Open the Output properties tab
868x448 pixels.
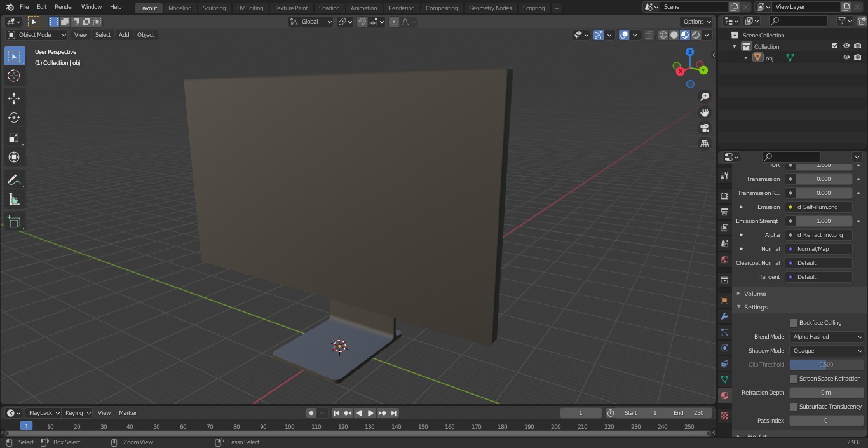pos(724,212)
